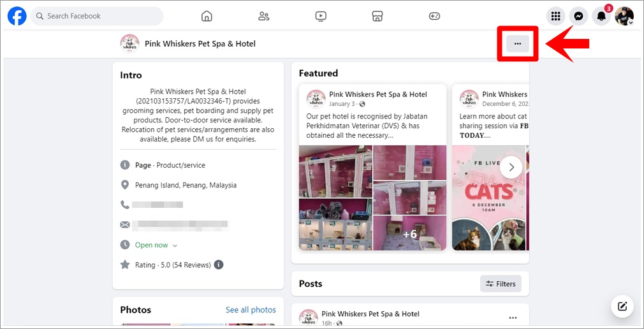Open the account profile picture menu
Viewport: 644px width, 329px height.
[x=624, y=16]
